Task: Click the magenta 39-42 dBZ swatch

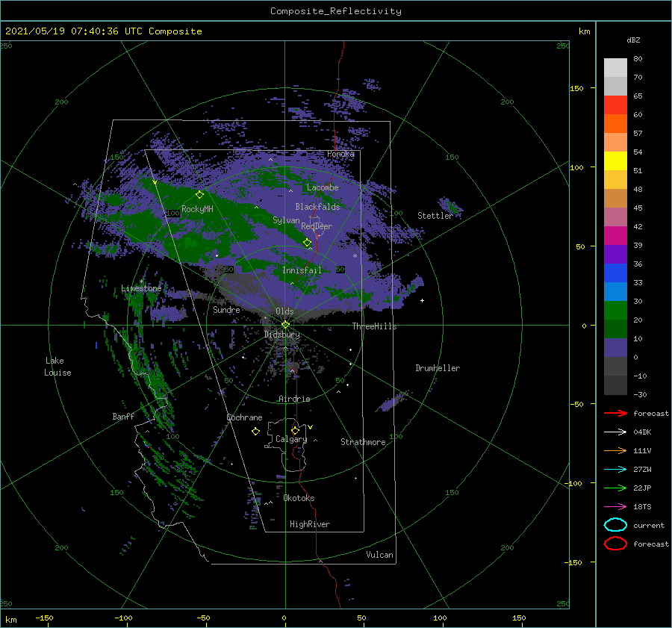Action: click(x=615, y=235)
